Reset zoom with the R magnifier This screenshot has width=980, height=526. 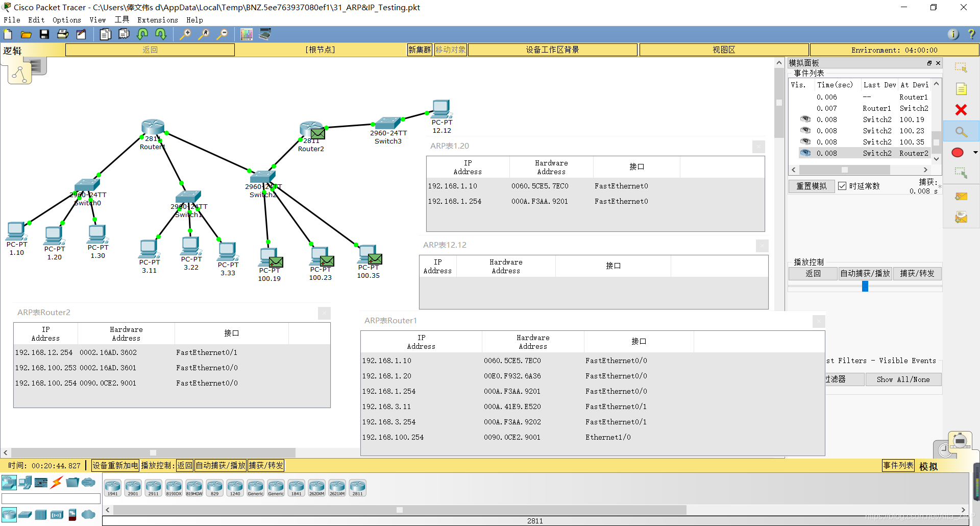click(204, 34)
